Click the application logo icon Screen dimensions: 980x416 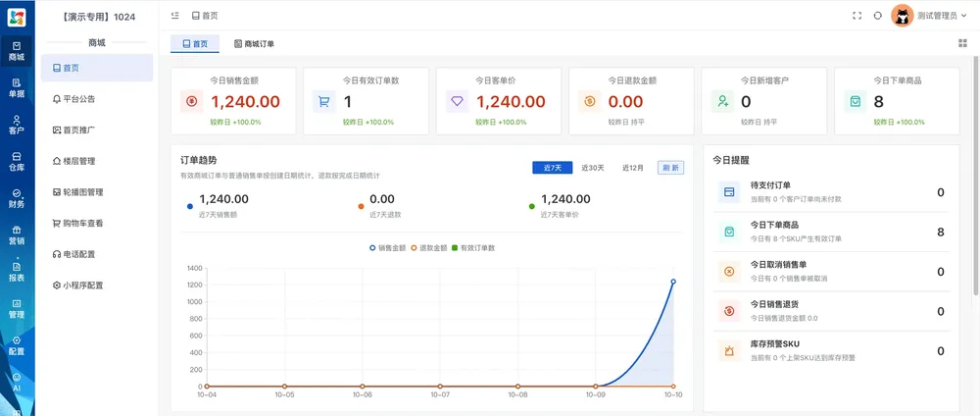pos(17,17)
